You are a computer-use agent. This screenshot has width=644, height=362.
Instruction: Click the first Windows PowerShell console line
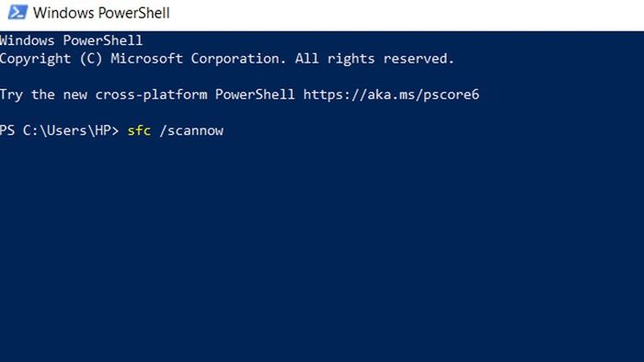click(x=71, y=40)
